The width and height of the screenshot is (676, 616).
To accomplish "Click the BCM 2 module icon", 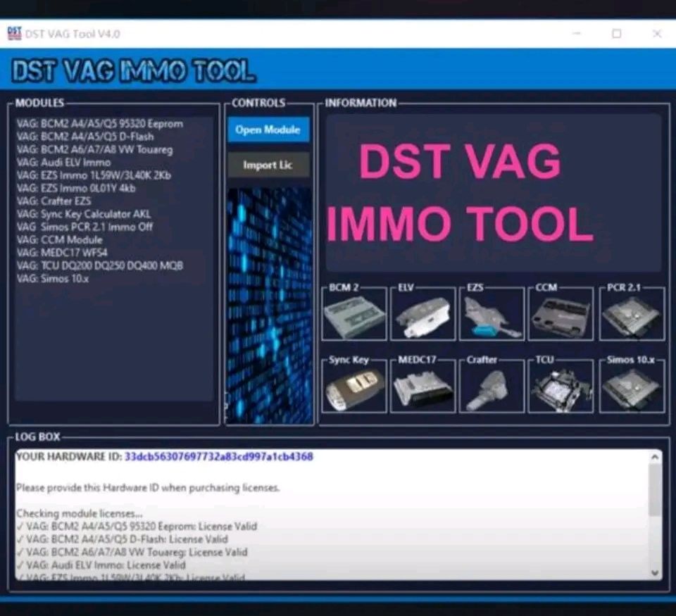I will coord(354,316).
